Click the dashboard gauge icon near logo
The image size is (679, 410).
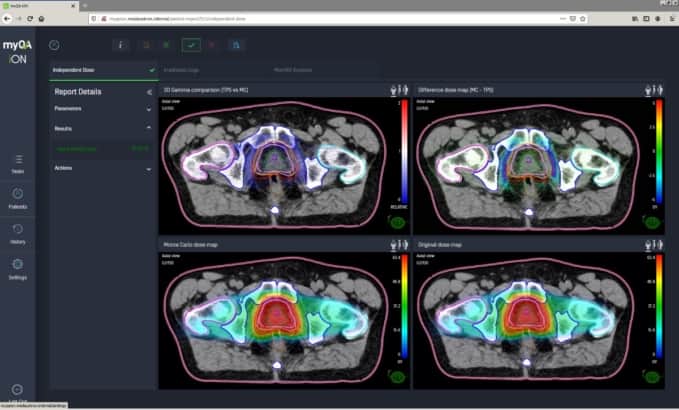pos(54,44)
